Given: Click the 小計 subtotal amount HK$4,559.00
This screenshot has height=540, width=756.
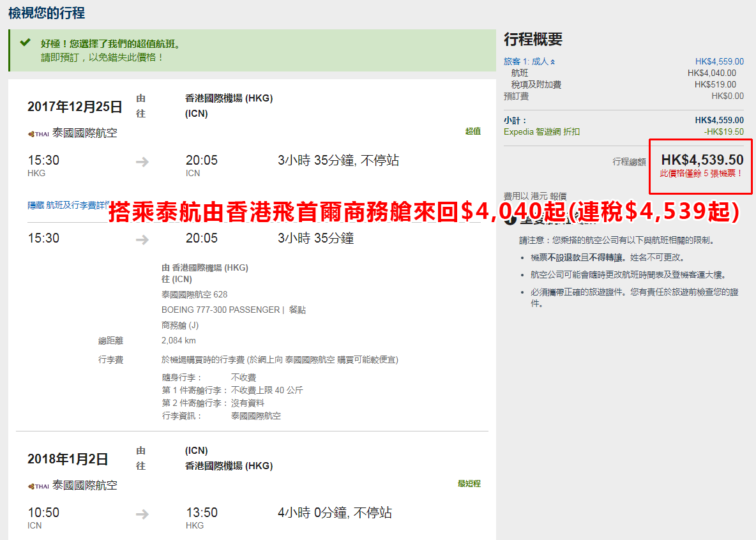Looking at the screenshot, I should [720, 121].
